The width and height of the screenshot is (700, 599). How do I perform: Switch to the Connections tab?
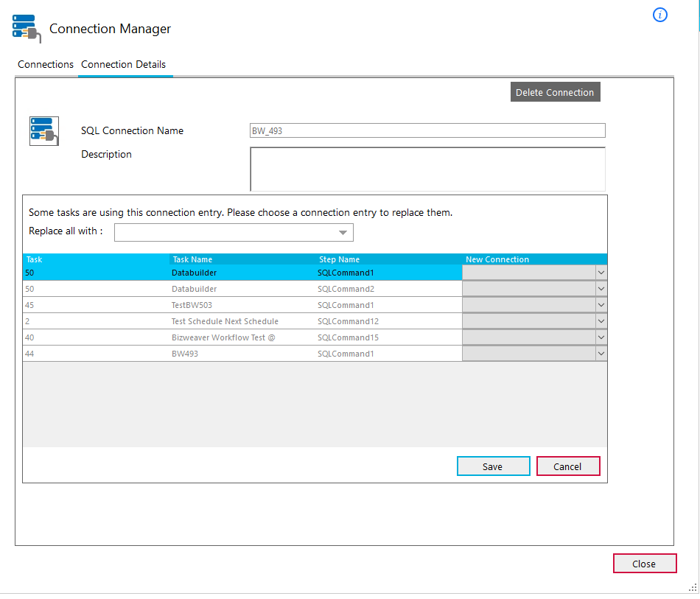(46, 65)
